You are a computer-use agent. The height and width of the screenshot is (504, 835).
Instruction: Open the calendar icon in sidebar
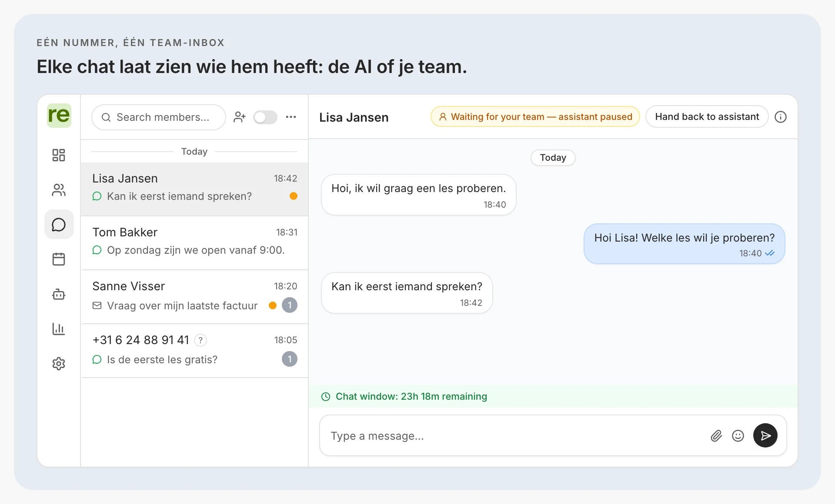tap(59, 259)
